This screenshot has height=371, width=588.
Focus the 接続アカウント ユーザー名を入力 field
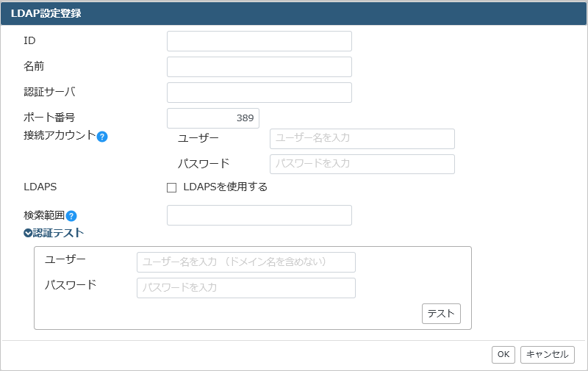(x=362, y=139)
